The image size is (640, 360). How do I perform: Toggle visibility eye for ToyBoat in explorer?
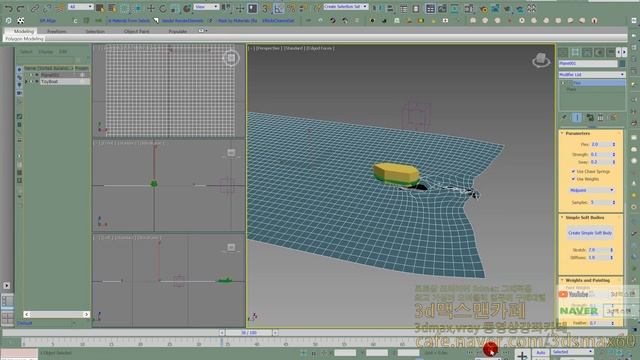click(x=31, y=82)
